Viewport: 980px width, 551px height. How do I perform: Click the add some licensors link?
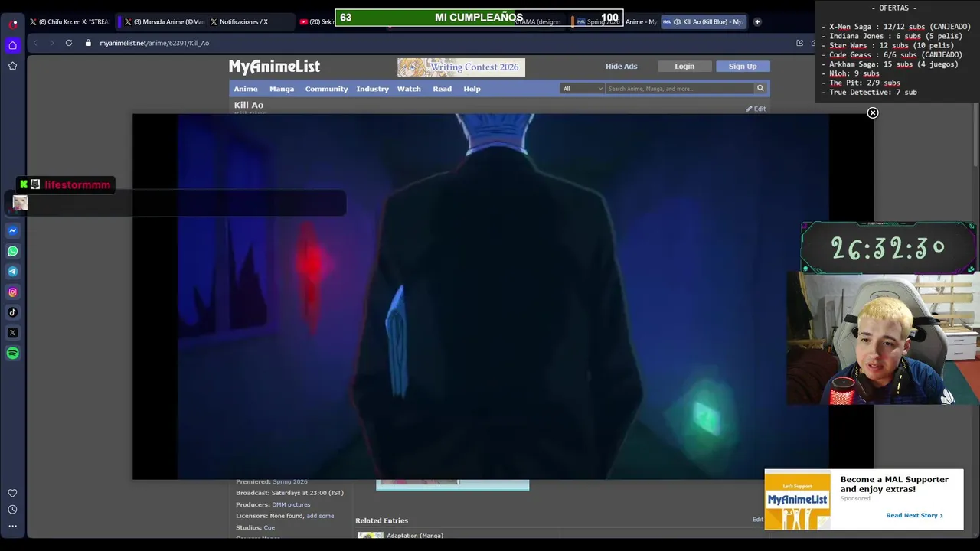[320, 516]
